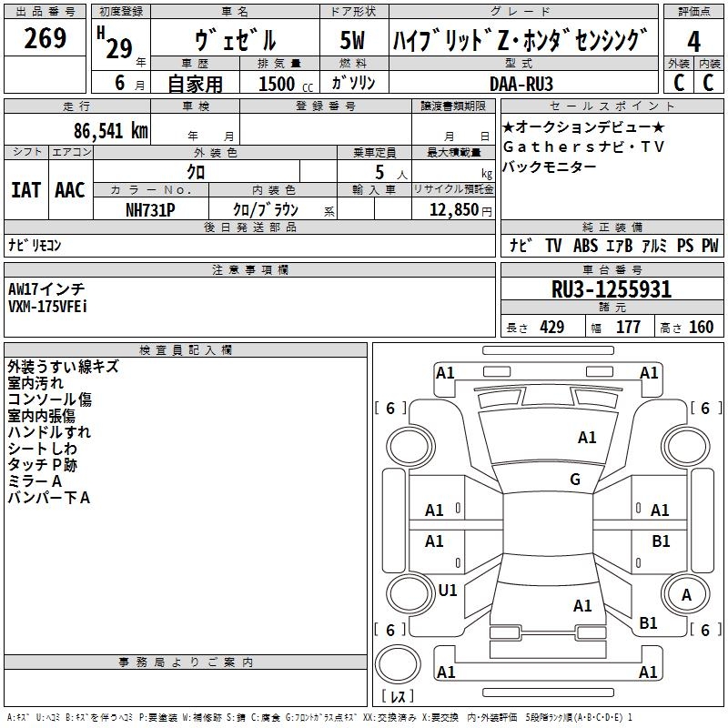This screenshot has height=728, width=728.
Task: Click the A1 mark on the hood
Action: tap(587, 438)
